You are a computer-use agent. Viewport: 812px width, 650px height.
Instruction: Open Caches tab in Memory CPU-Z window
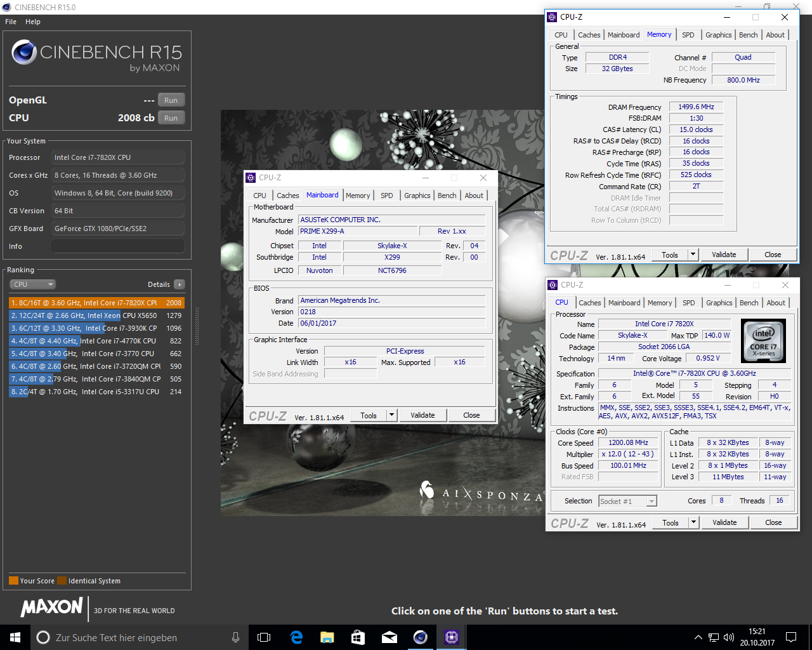[589, 35]
